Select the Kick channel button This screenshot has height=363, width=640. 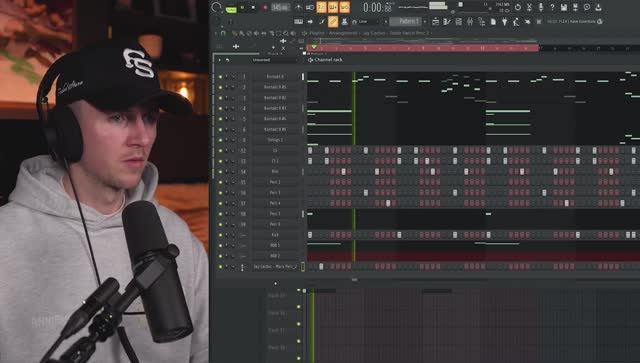coord(275,235)
